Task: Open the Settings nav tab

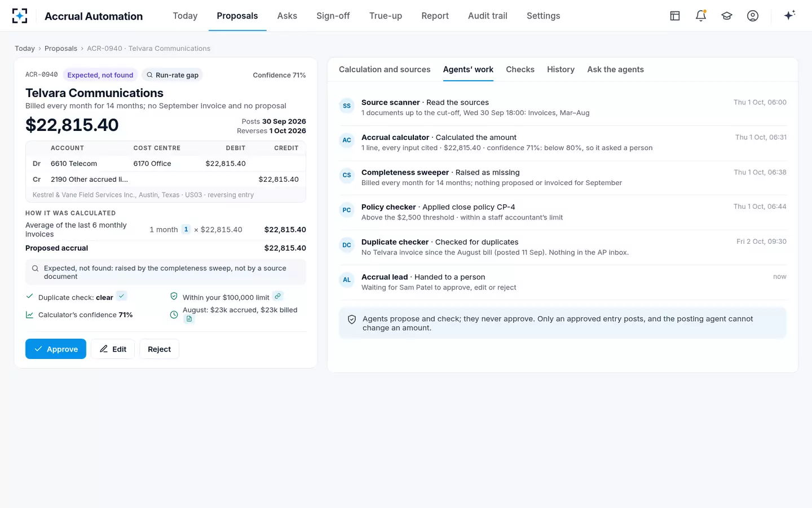Action: point(544,16)
